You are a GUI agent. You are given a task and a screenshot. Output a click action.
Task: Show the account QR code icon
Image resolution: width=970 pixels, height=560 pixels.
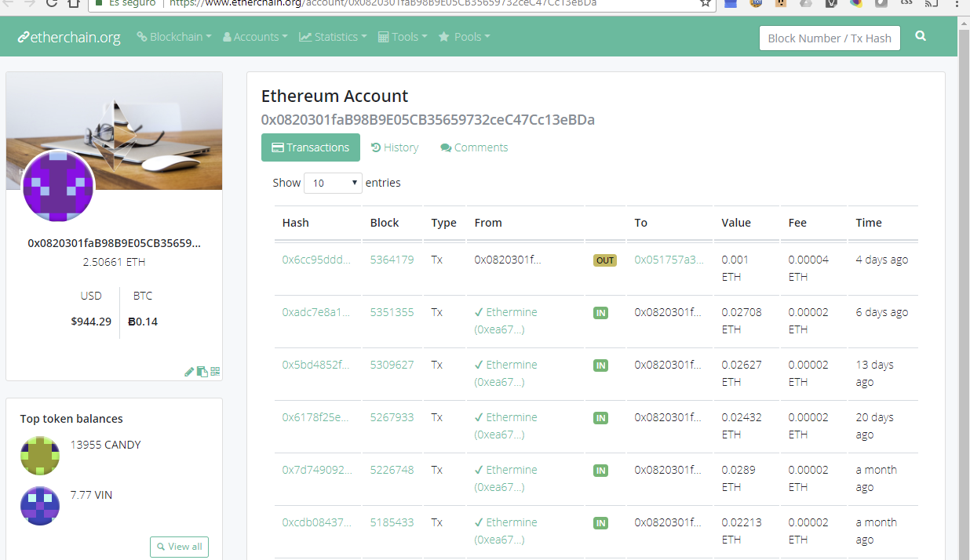tap(213, 371)
